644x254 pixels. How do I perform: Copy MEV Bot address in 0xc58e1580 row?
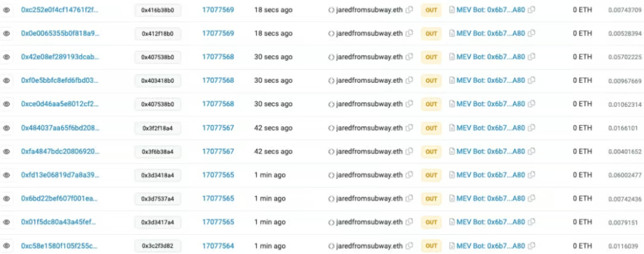tap(531, 246)
